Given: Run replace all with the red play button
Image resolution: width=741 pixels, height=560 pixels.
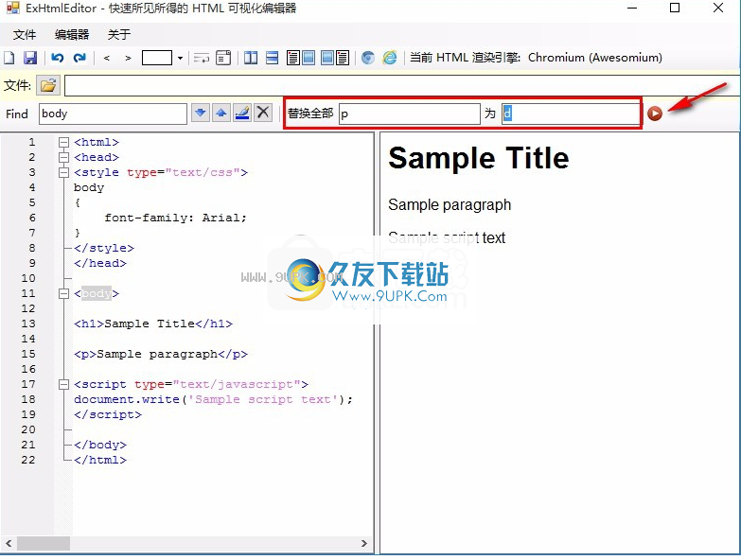Looking at the screenshot, I should coord(655,114).
